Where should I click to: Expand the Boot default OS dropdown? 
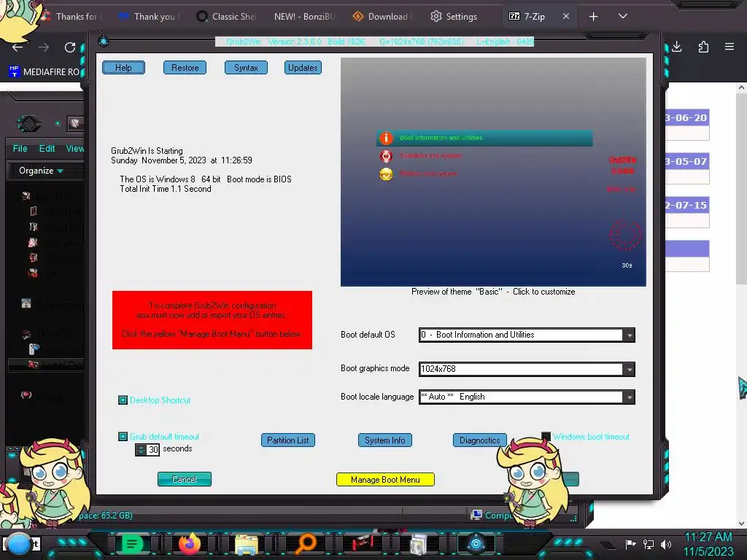pyautogui.click(x=629, y=335)
